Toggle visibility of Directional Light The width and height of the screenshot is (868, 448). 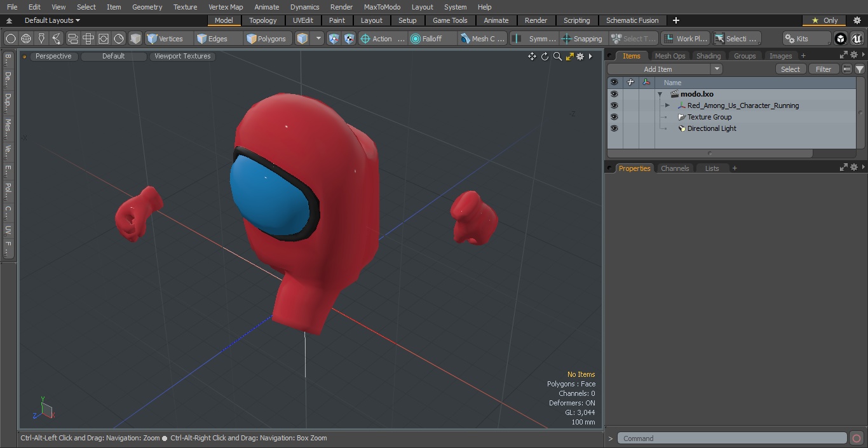(614, 128)
